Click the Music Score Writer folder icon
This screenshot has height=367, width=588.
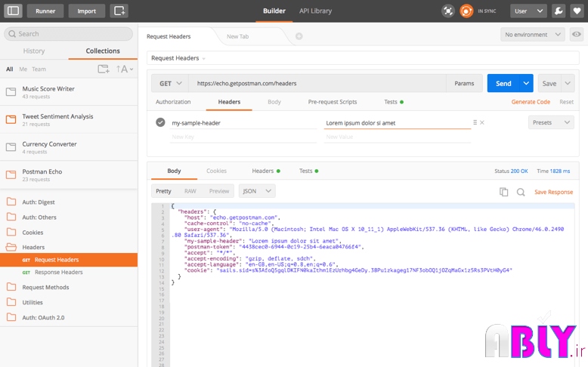(x=11, y=92)
